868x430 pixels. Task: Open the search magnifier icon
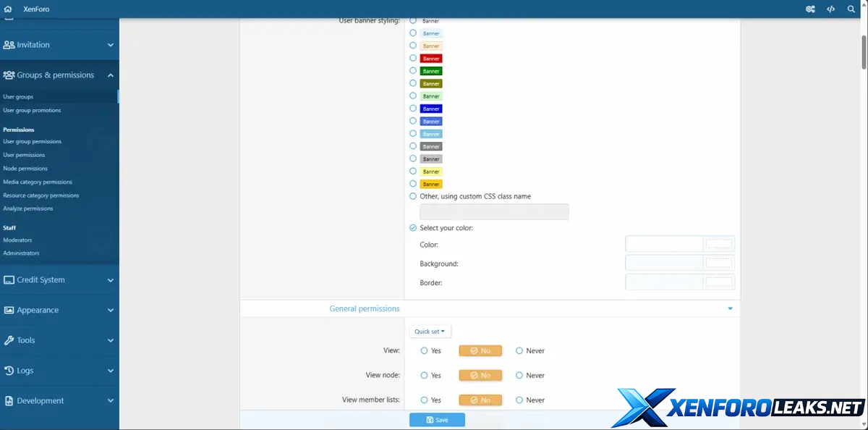pos(851,9)
